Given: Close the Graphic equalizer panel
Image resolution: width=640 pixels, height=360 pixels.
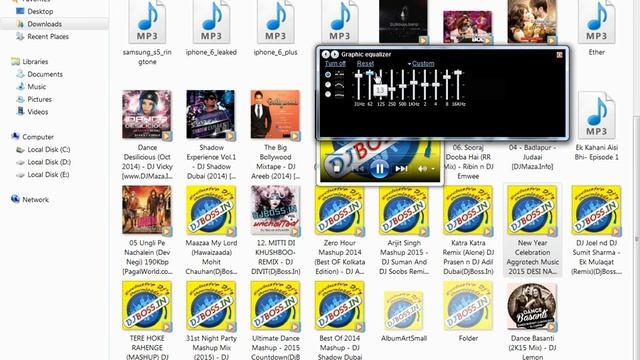Looking at the screenshot, I should pos(559,55).
